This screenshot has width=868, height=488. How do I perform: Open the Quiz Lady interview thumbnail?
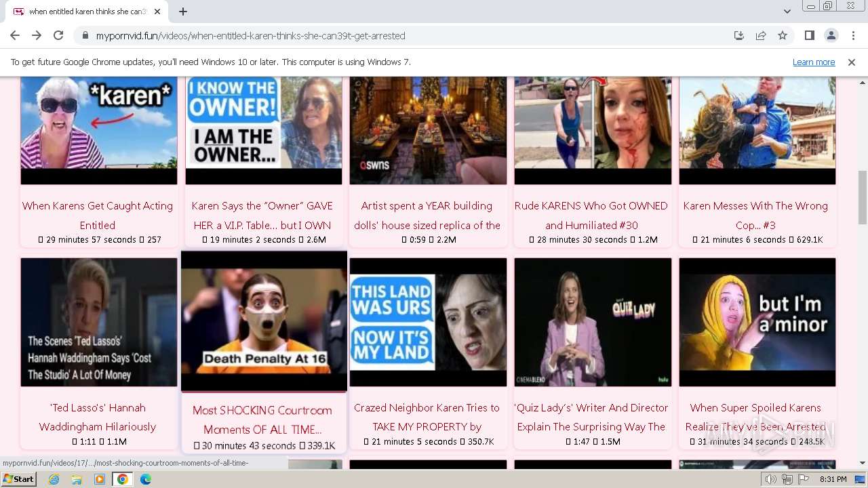click(593, 322)
